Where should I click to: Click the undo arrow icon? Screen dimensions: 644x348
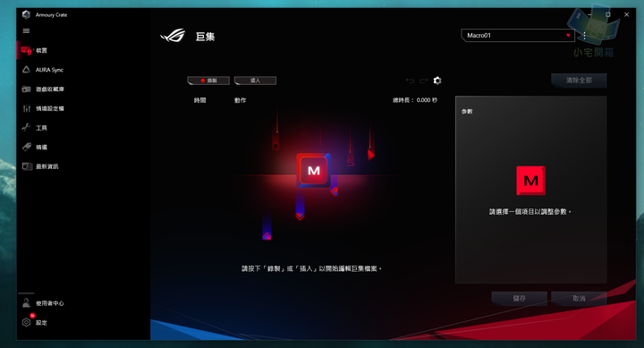coord(410,81)
